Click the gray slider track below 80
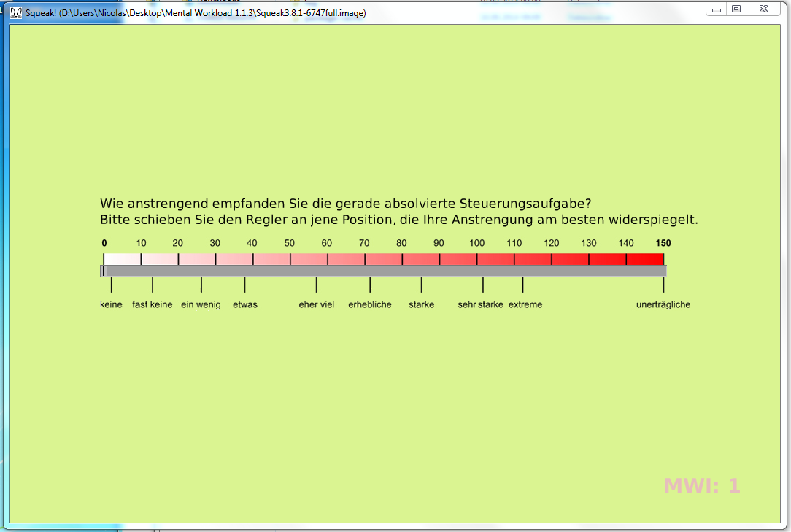Screen dimensions: 791x532 pyautogui.click(x=402, y=271)
